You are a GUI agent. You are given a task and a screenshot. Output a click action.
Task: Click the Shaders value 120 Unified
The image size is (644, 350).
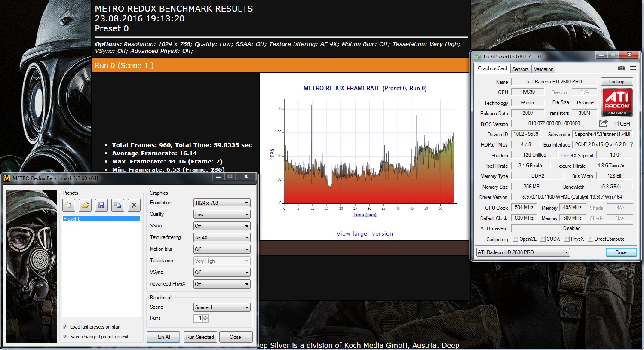click(x=534, y=155)
